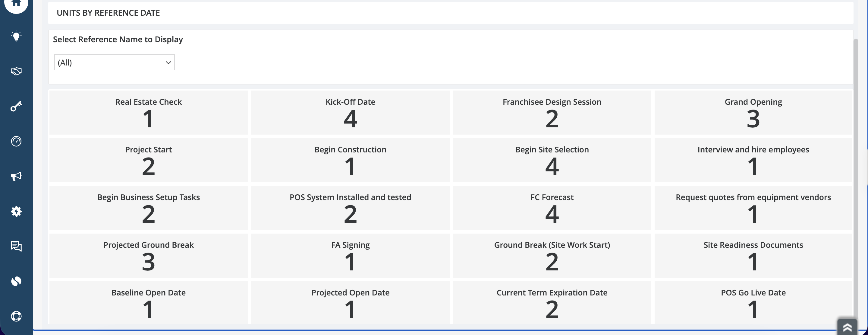This screenshot has height=335, width=868.
Task: Click the FA Signing label
Action: click(350, 244)
